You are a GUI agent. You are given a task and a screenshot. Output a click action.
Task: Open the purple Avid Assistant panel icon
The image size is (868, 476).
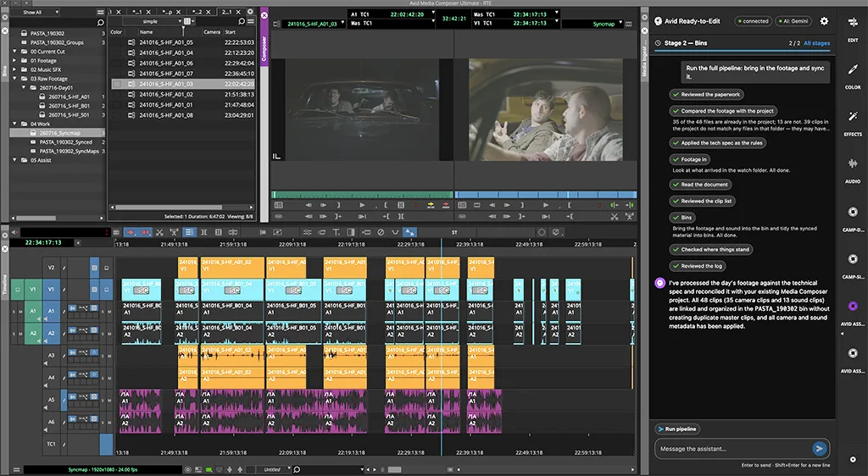(853, 307)
